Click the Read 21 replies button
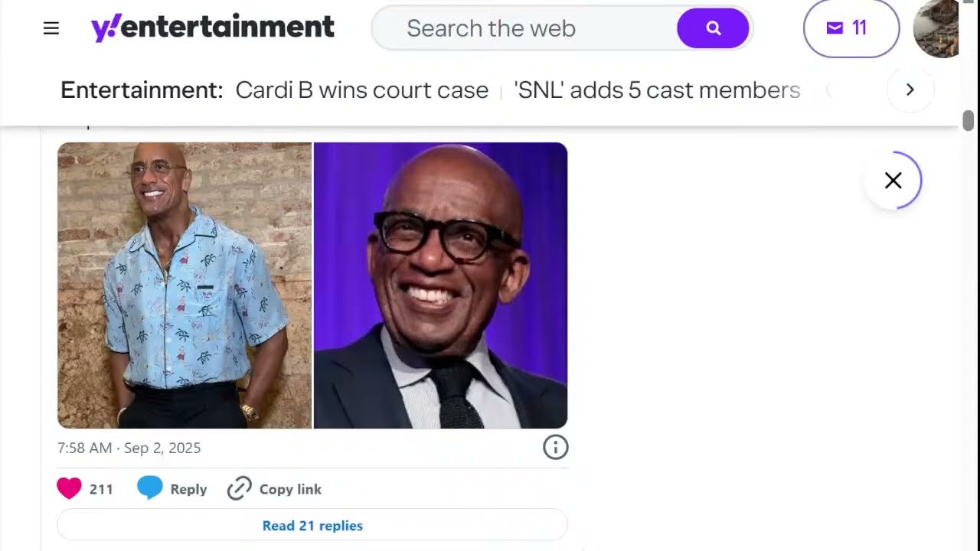Viewport: 980px width, 551px height. pos(312,525)
